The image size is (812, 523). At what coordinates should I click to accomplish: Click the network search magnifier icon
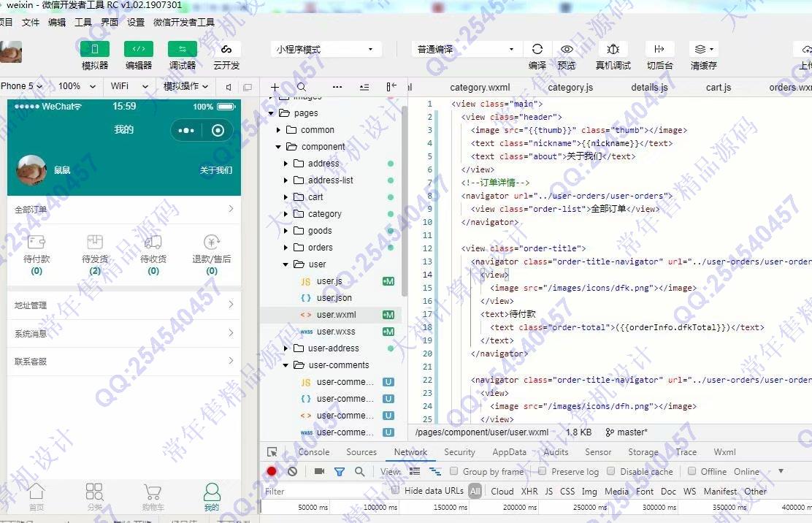point(359,471)
